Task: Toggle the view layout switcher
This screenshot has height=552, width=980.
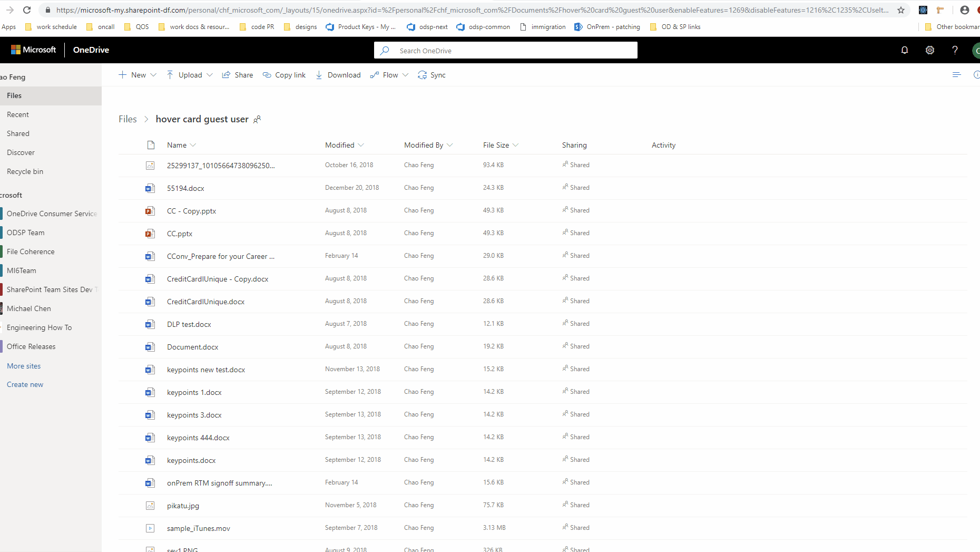Action: pos(957,75)
